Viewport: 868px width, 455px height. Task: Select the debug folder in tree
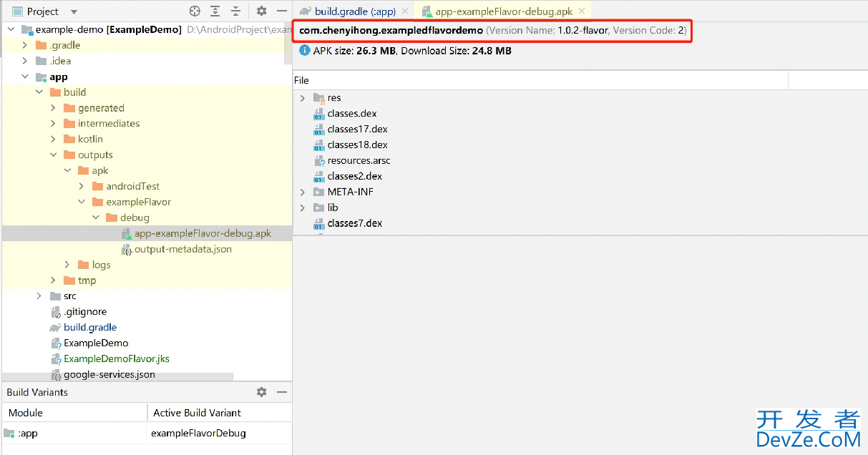(x=135, y=217)
